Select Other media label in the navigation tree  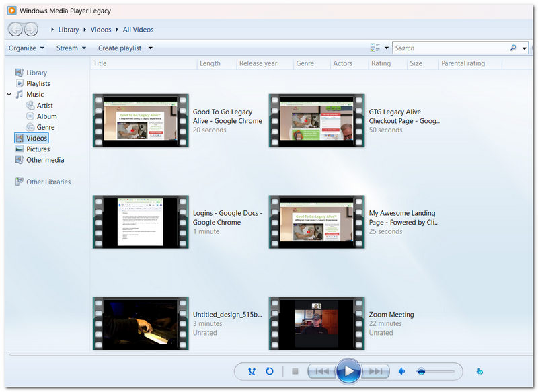(x=45, y=160)
